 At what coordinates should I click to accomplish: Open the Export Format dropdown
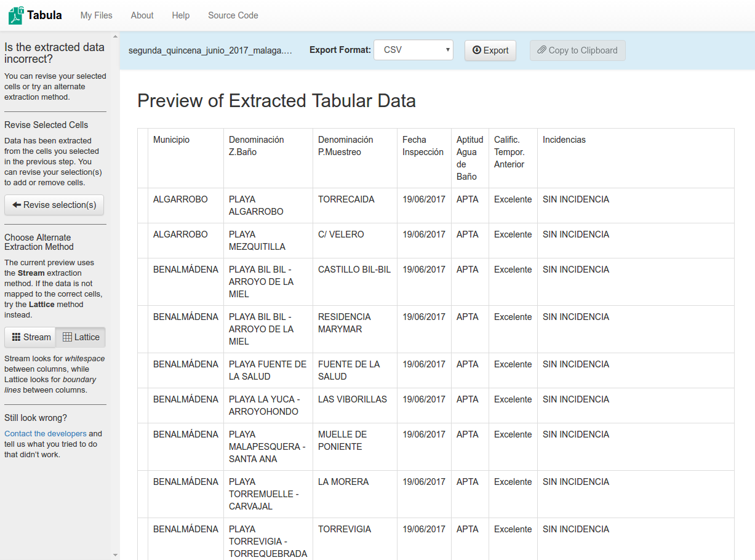(x=413, y=50)
